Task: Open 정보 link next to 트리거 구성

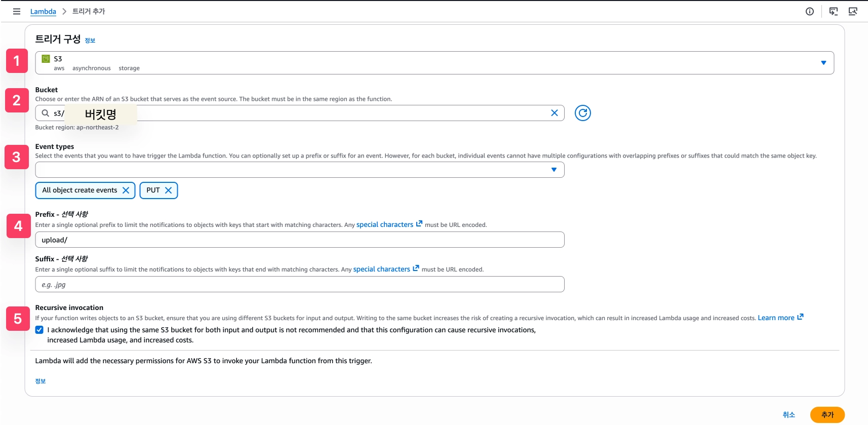Action: pos(90,41)
